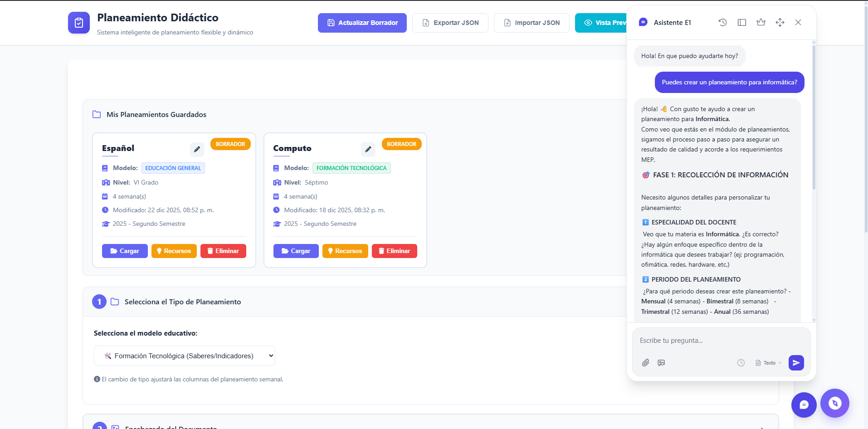
Task: Click the crown icon in assistant header
Action: tap(761, 22)
